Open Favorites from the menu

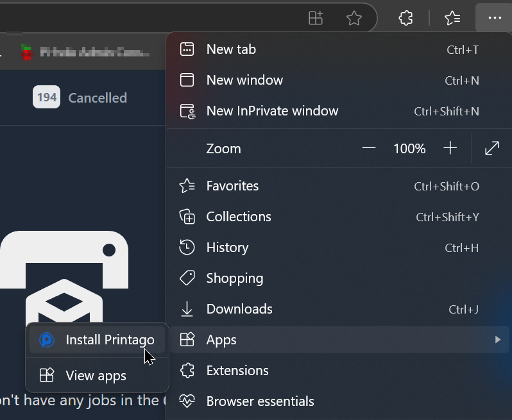(232, 186)
